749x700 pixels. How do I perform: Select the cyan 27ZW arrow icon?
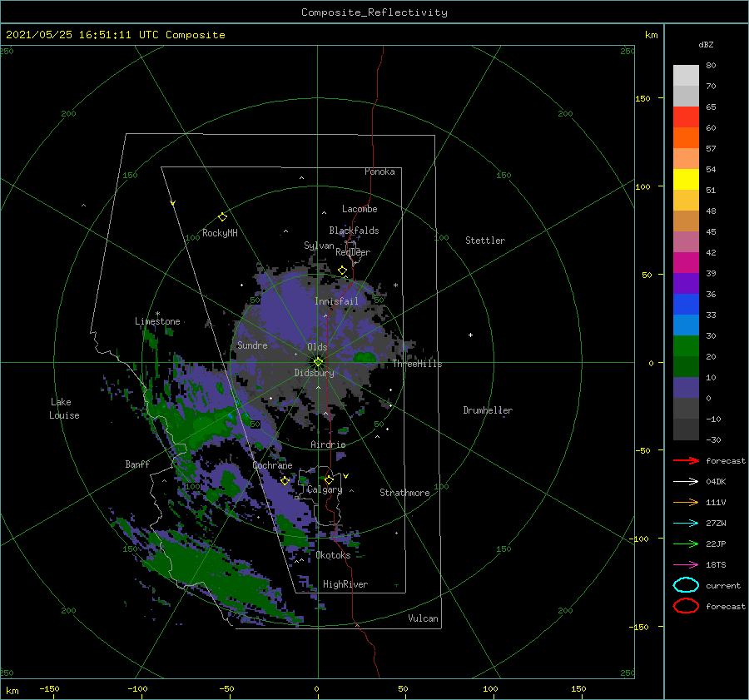pyautogui.click(x=686, y=524)
